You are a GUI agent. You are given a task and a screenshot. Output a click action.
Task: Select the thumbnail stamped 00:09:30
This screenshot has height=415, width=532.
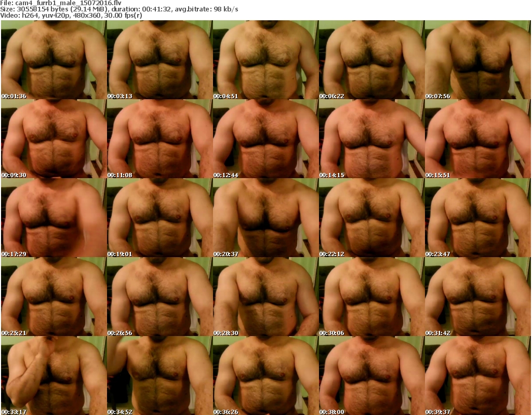click(x=54, y=139)
